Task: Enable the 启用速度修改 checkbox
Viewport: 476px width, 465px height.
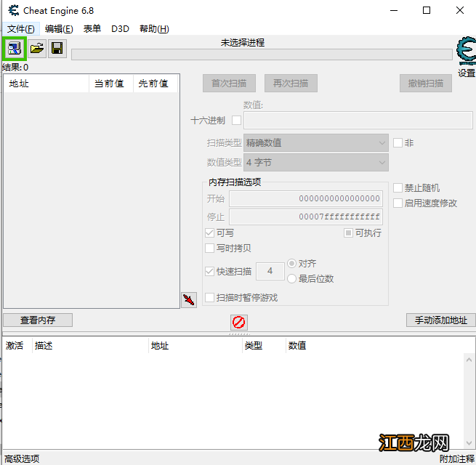Action: pos(398,203)
